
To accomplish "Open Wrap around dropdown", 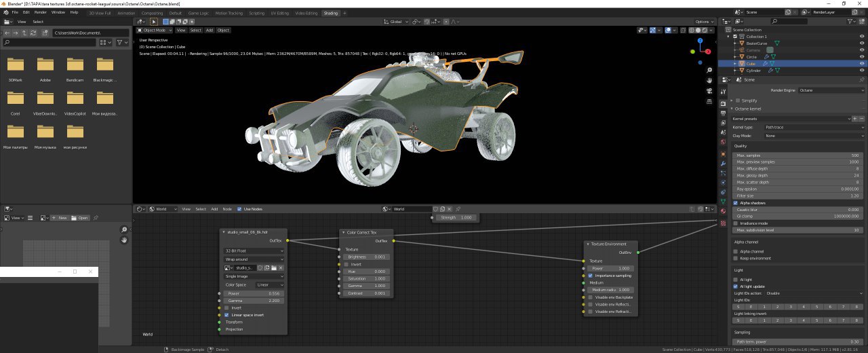I will coord(254,259).
